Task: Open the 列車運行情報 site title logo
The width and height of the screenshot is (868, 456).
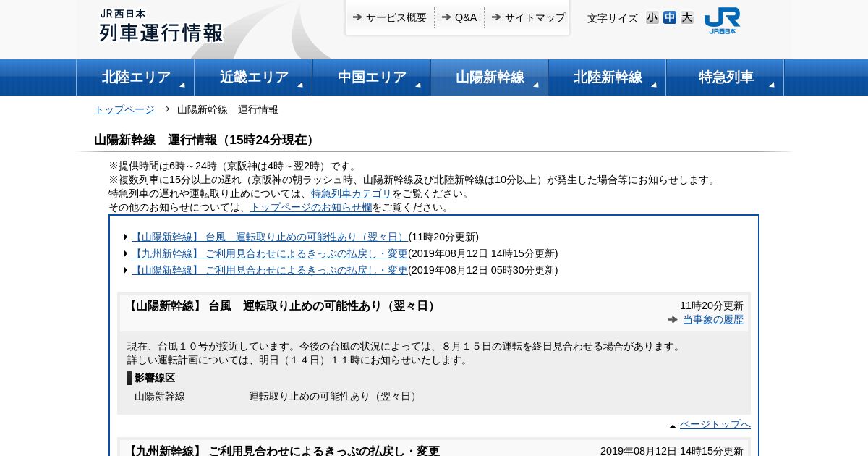Action: [161, 26]
